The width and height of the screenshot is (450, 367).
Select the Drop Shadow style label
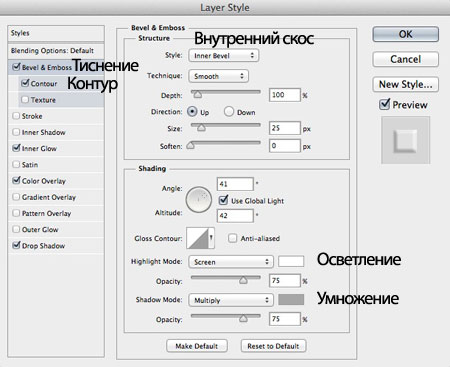click(x=43, y=246)
